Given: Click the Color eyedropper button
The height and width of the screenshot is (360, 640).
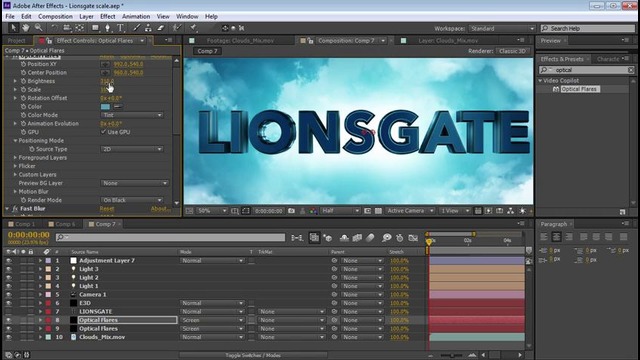Looking at the screenshot, I should 118,107.
